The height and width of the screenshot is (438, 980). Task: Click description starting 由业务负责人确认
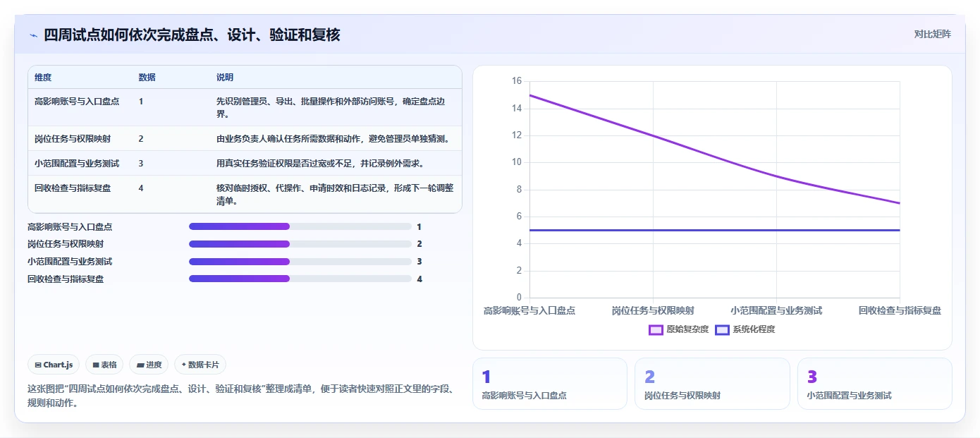click(333, 138)
